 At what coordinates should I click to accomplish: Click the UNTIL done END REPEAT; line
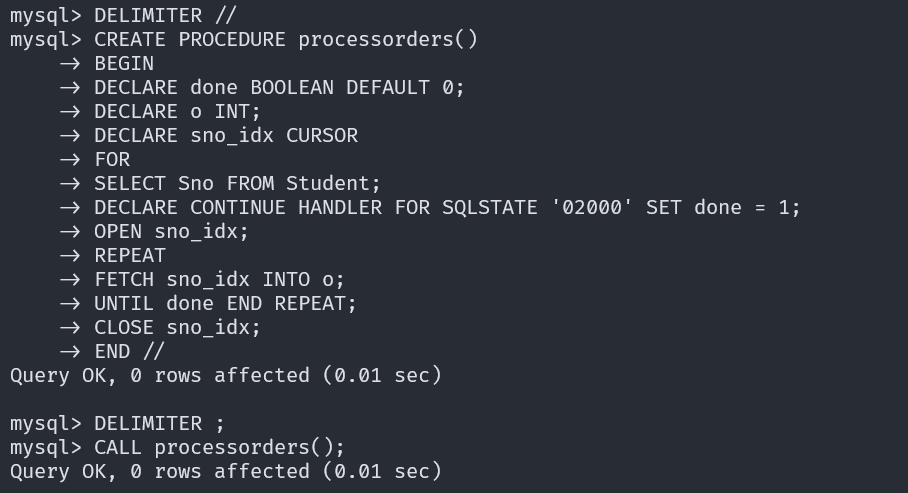225,304
